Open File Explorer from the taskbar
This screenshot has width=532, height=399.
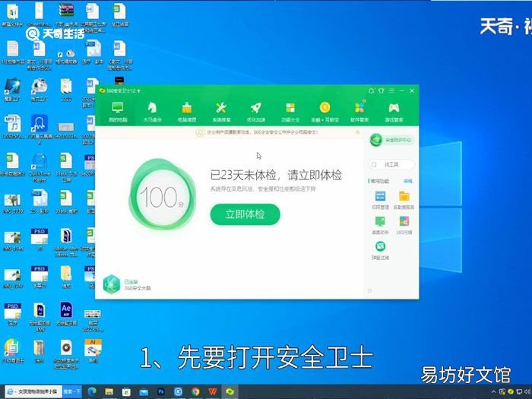(x=109, y=391)
